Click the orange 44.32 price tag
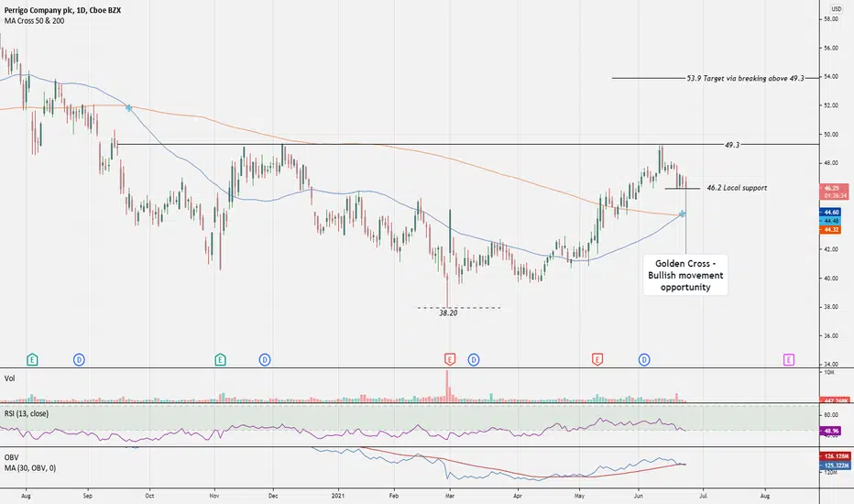Screen dimensions: 854x504 (830, 230)
